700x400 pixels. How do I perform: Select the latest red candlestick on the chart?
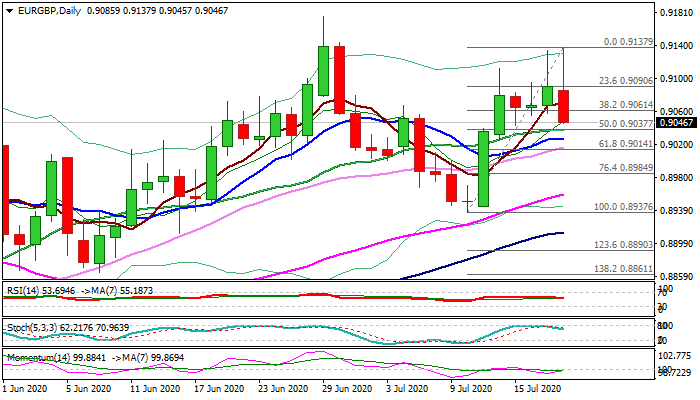click(563, 106)
